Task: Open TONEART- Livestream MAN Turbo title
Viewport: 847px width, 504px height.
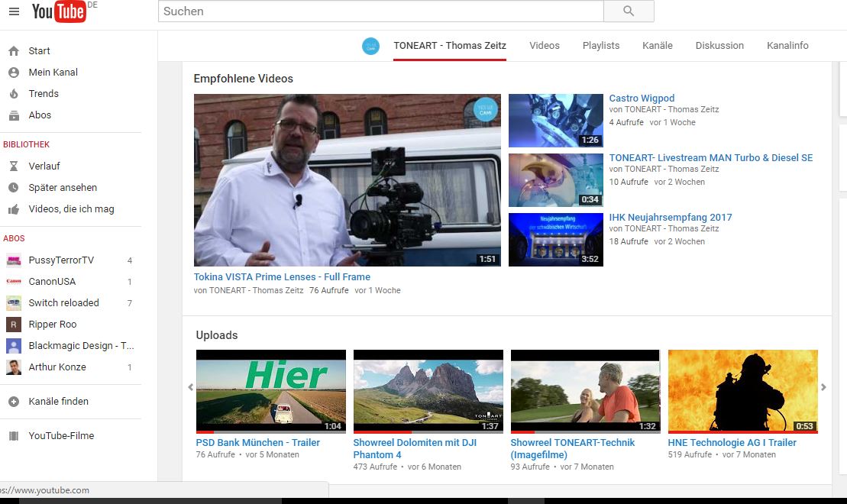Action: click(711, 158)
